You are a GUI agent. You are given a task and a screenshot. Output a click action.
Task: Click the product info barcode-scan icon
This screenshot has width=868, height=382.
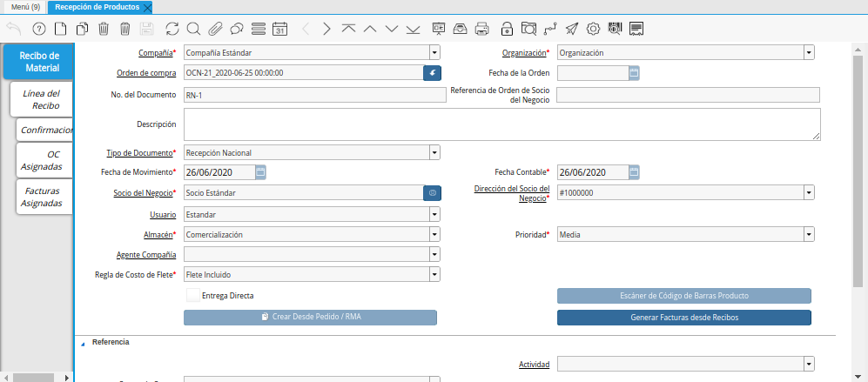[x=615, y=29]
